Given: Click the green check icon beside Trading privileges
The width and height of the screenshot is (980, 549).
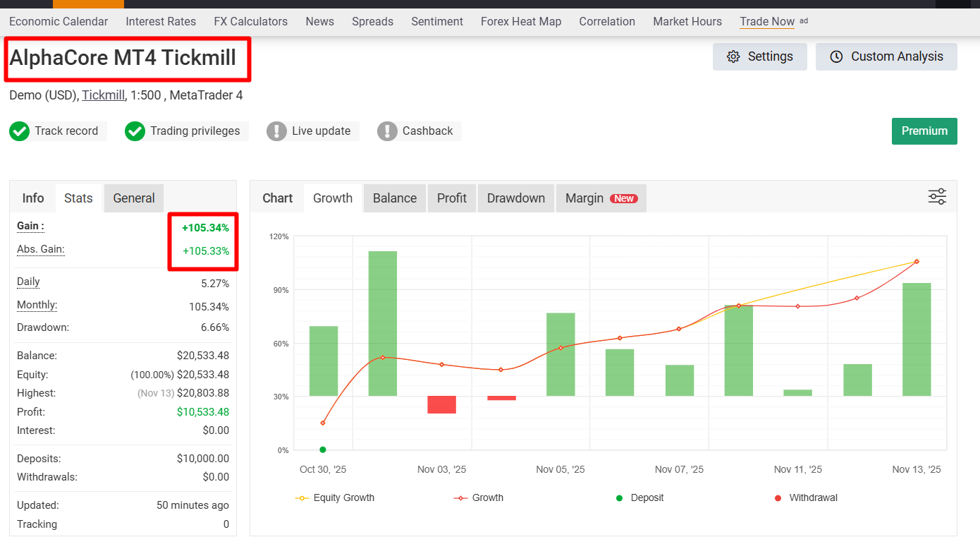Looking at the screenshot, I should click(135, 131).
